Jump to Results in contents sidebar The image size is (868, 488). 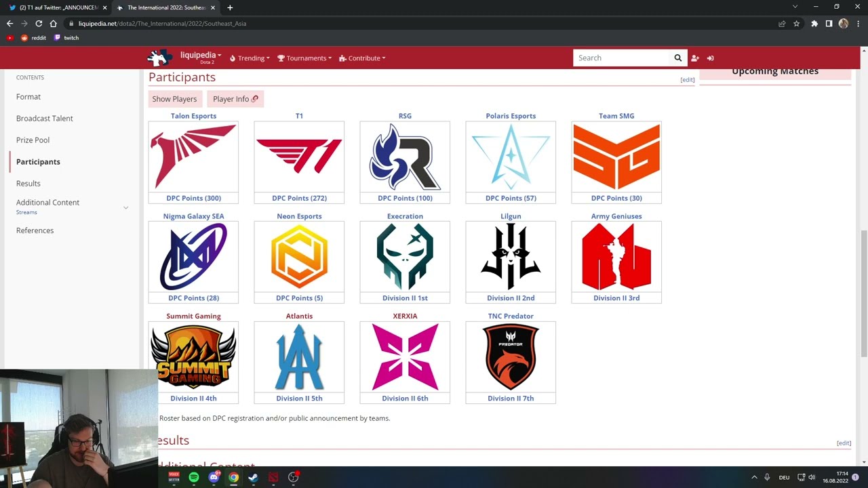tap(28, 184)
